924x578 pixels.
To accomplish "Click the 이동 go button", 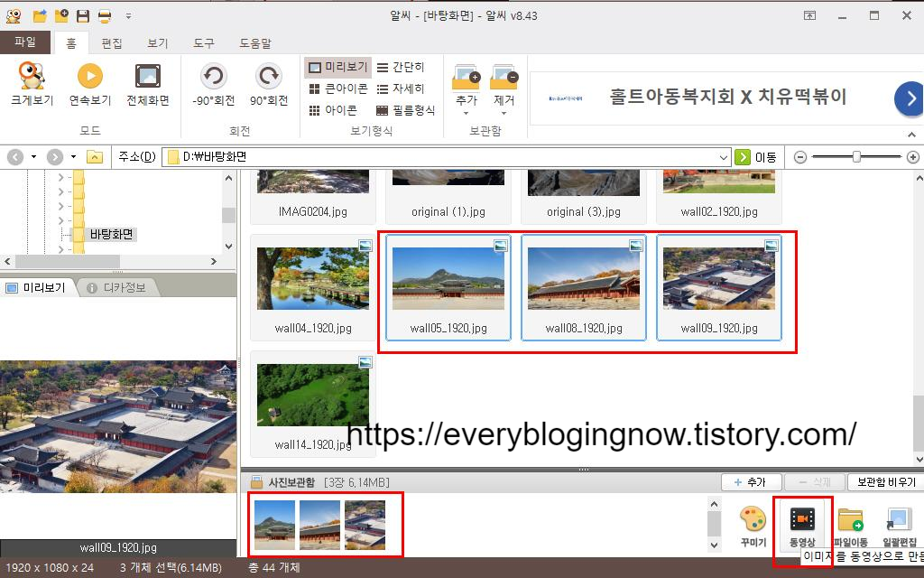I will tap(757, 157).
